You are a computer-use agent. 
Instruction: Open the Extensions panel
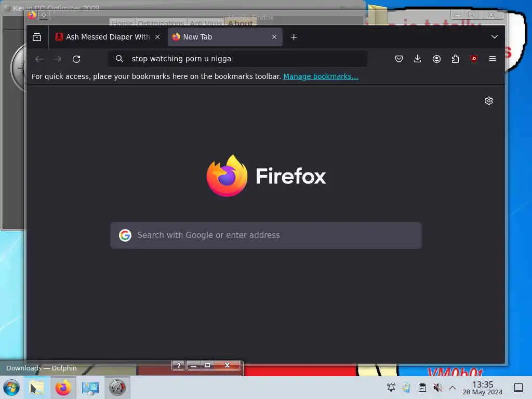coord(455,59)
